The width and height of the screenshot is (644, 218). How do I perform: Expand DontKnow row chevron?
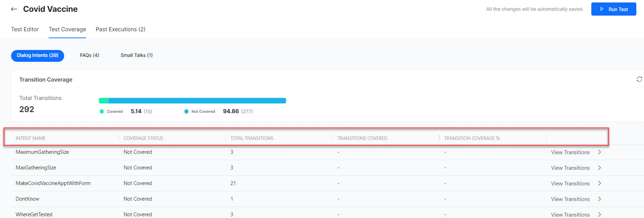(599, 199)
